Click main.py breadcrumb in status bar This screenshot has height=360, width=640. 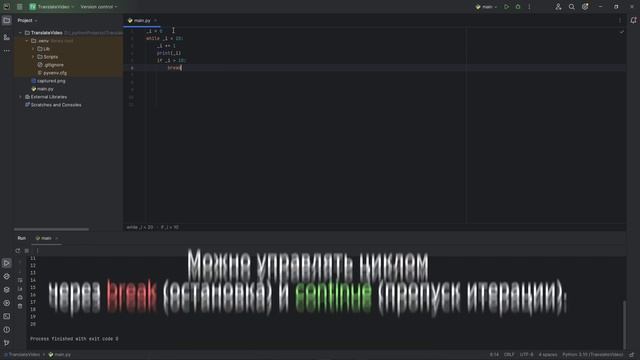point(60,355)
